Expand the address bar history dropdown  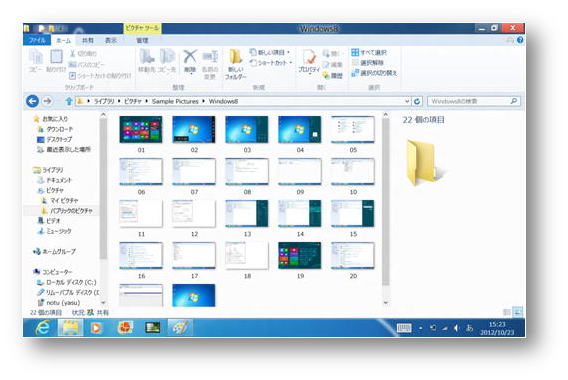click(x=407, y=101)
